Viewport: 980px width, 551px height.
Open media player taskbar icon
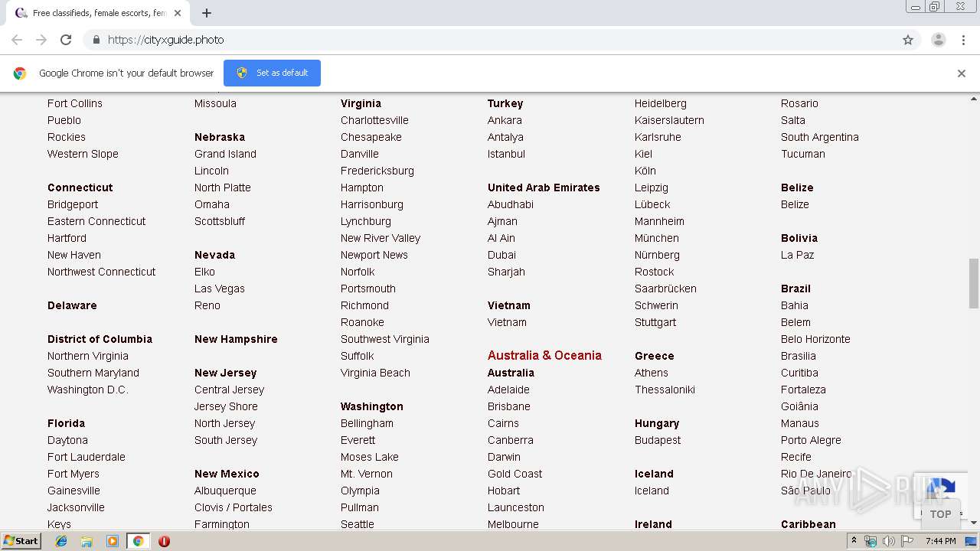pyautogui.click(x=113, y=541)
